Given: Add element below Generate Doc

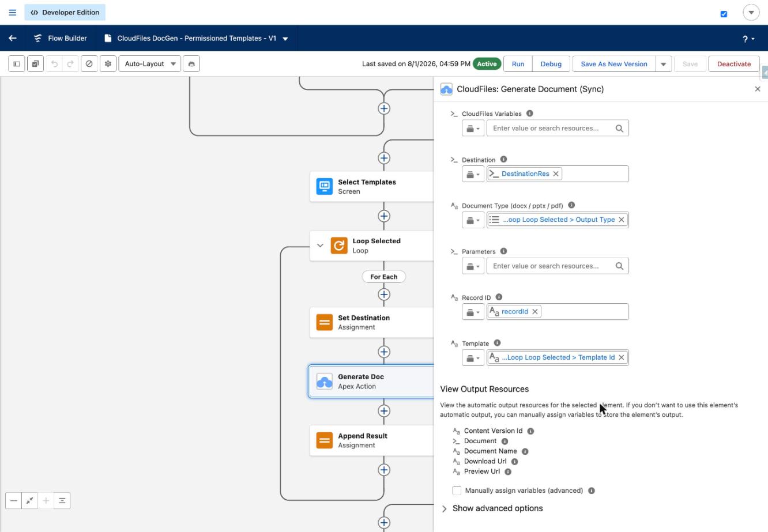Looking at the screenshot, I should (384, 411).
